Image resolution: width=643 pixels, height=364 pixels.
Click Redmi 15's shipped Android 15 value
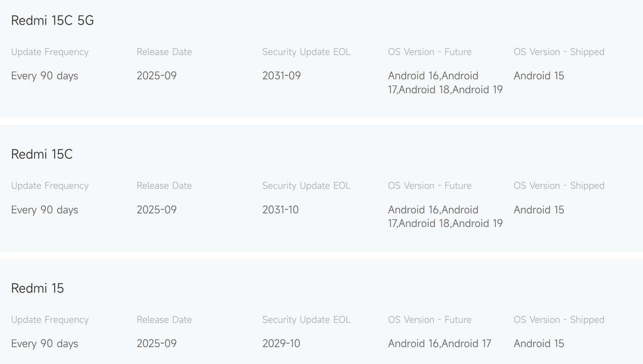coord(539,344)
